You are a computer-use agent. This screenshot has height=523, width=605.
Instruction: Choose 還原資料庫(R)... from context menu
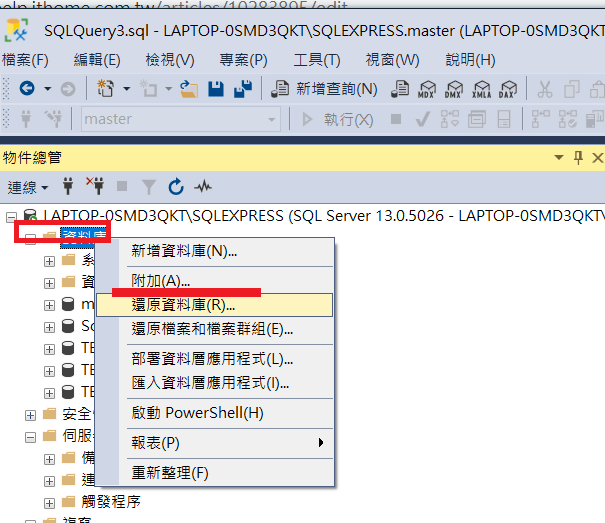[214, 305]
